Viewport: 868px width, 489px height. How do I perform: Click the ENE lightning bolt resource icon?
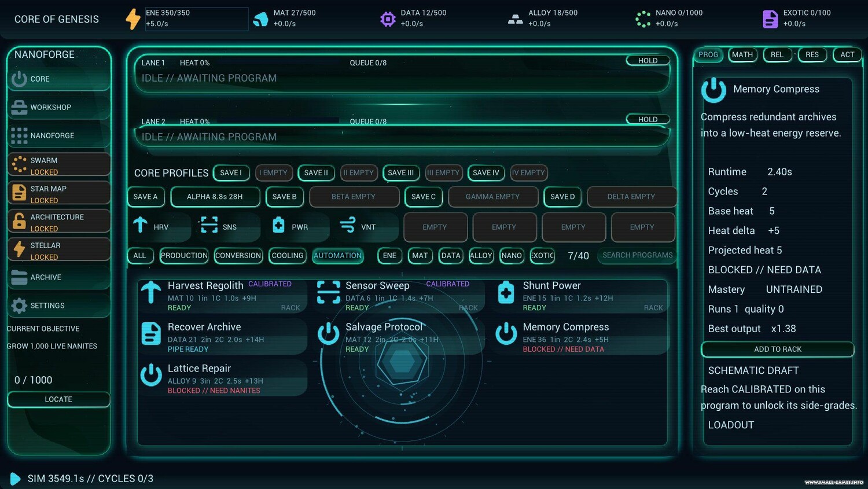133,19
